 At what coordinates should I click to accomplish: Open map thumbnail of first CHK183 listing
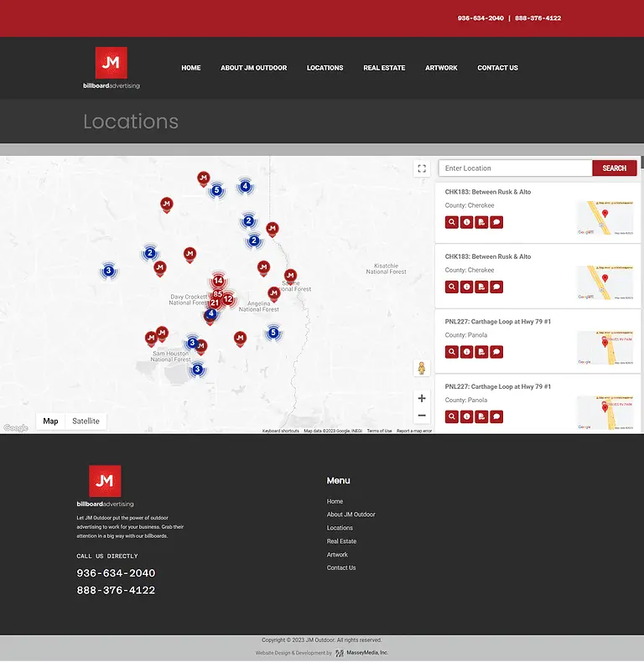pos(605,218)
